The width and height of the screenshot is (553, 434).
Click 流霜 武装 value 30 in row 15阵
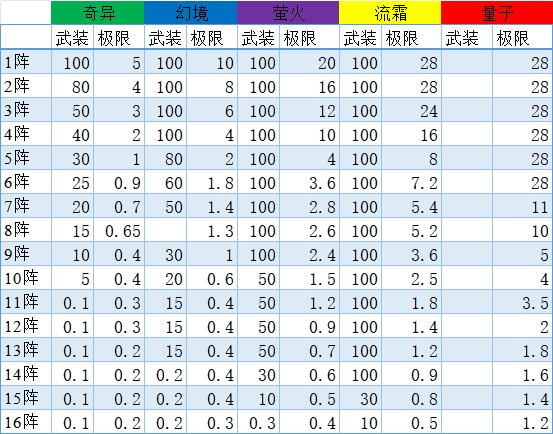[x=360, y=398]
